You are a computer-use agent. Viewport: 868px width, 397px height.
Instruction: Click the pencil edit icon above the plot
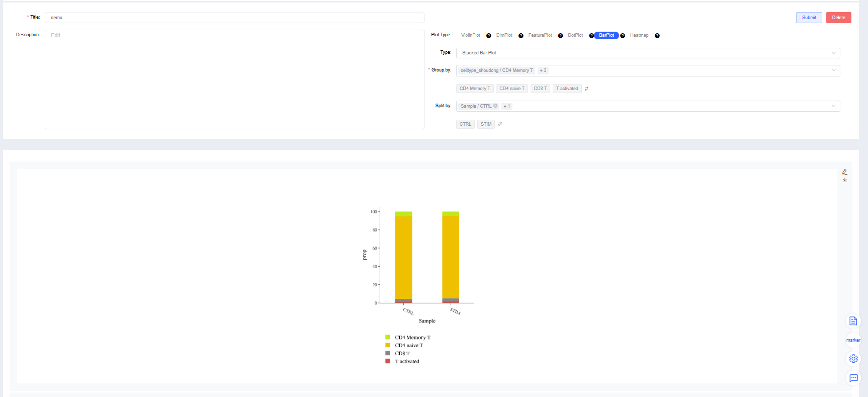click(845, 172)
